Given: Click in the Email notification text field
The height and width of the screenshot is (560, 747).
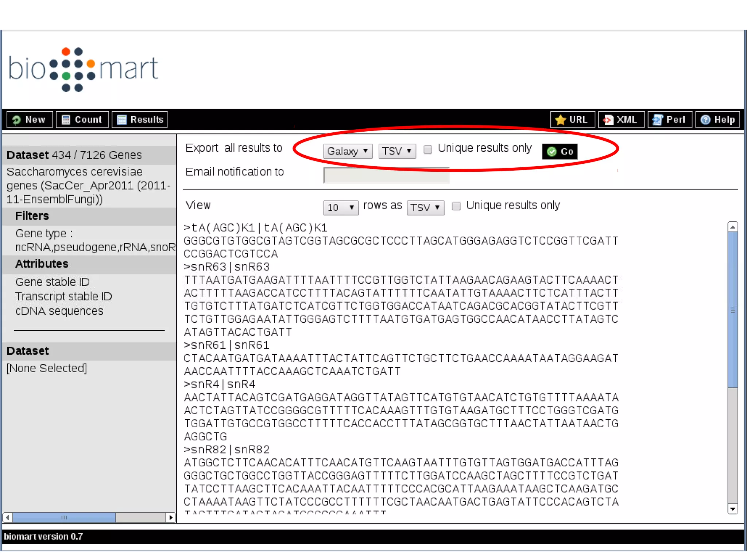Looking at the screenshot, I should pos(386,176).
